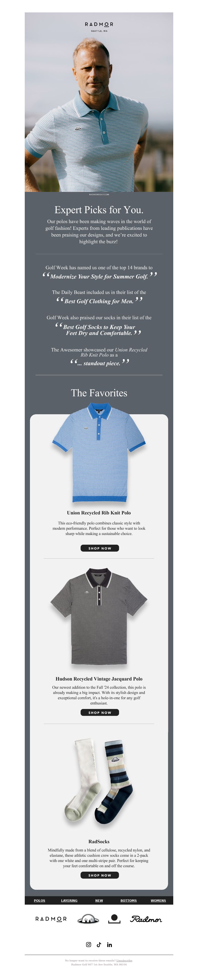Shop now for RadSocks
The height and width of the screenshot is (980, 198).
click(x=99, y=875)
